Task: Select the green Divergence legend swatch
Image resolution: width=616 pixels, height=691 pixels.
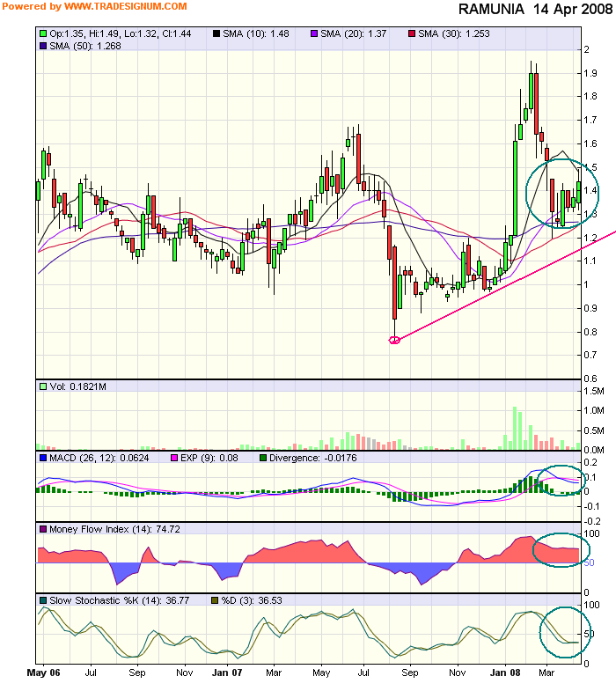Action: (260, 458)
